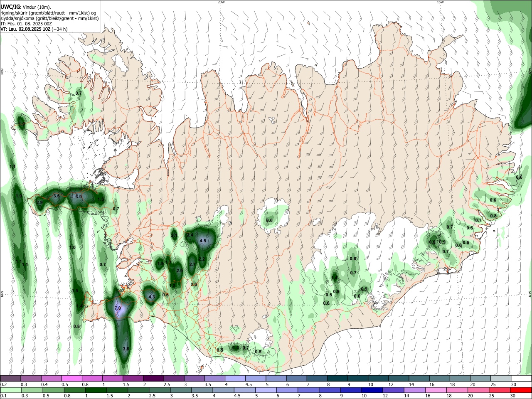The image size is (532, 399).
Task: Click the 1.0 precipitation value label
Action: pyautogui.click(x=72, y=248)
